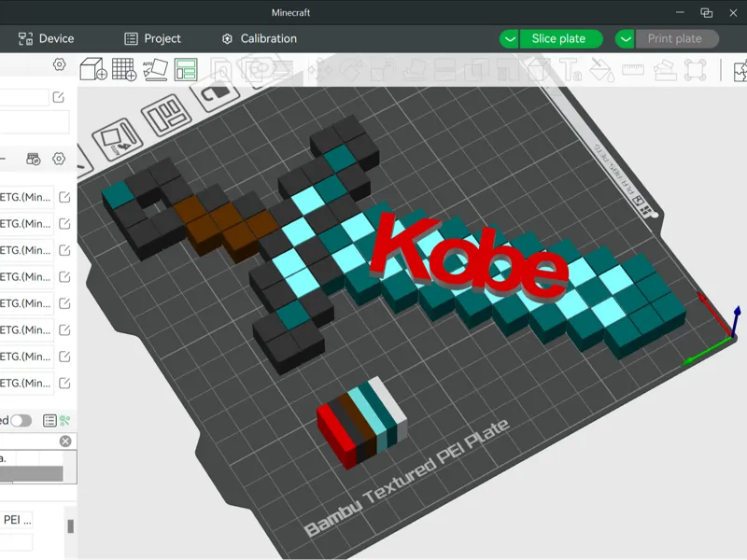The width and height of the screenshot is (747, 560).
Task: Select the Measure ruler tool
Action: click(x=633, y=70)
